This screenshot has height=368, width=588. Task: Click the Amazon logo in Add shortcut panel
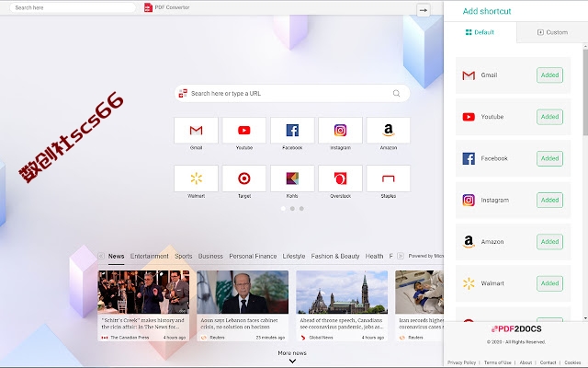(x=469, y=242)
